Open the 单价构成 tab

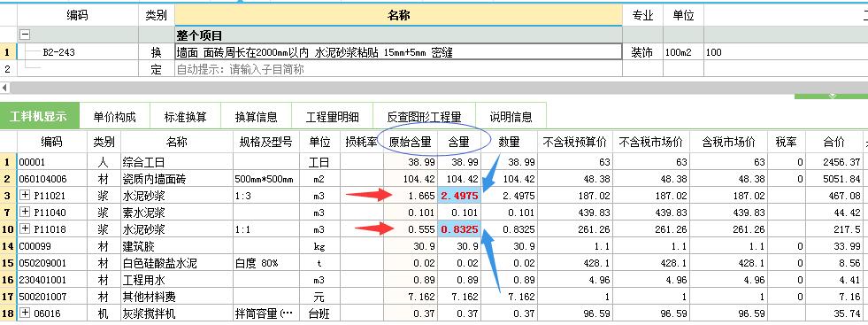pos(115,117)
